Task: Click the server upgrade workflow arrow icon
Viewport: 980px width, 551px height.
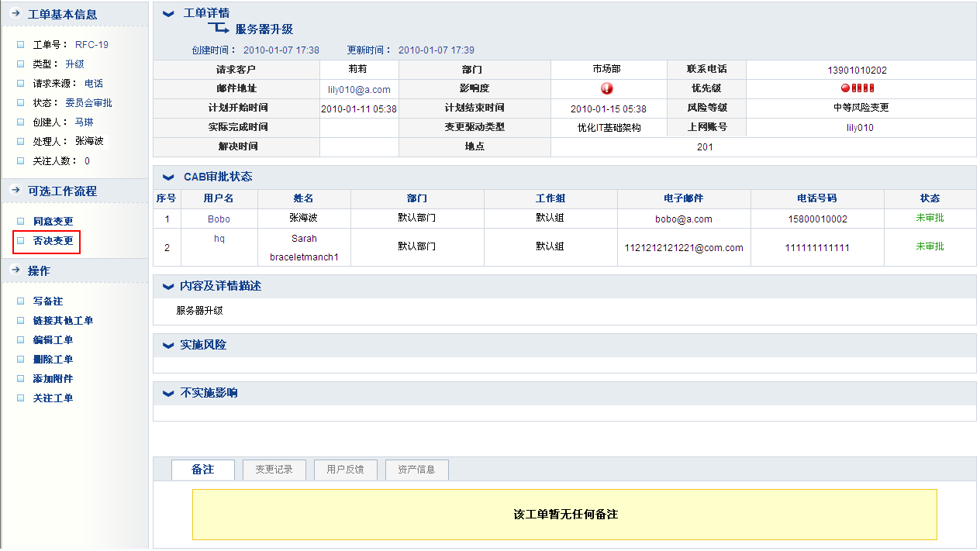Action: pos(218,29)
